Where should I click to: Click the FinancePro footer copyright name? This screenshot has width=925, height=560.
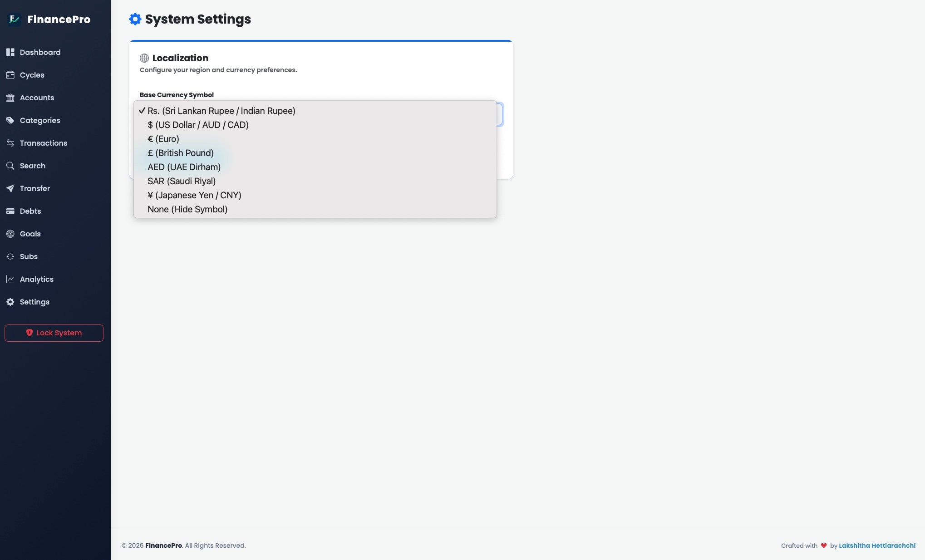(x=163, y=545)
